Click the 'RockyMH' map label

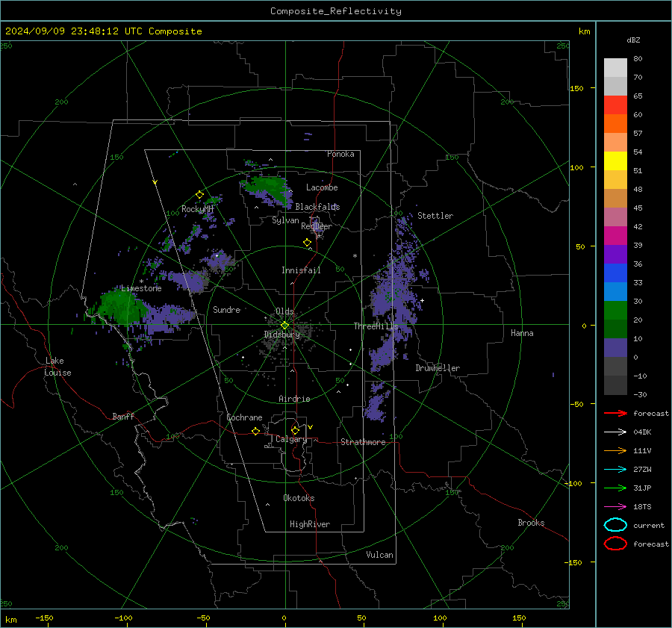point(197,209)
